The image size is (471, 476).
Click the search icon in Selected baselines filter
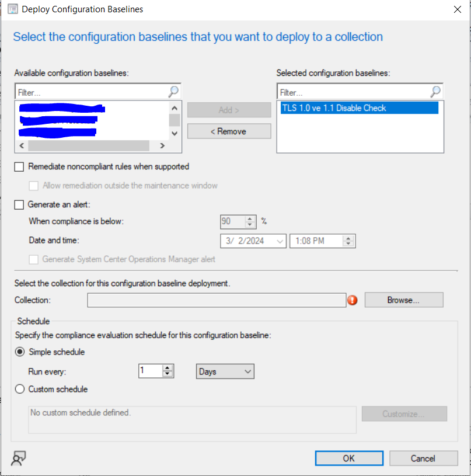[x=435, y=92]
